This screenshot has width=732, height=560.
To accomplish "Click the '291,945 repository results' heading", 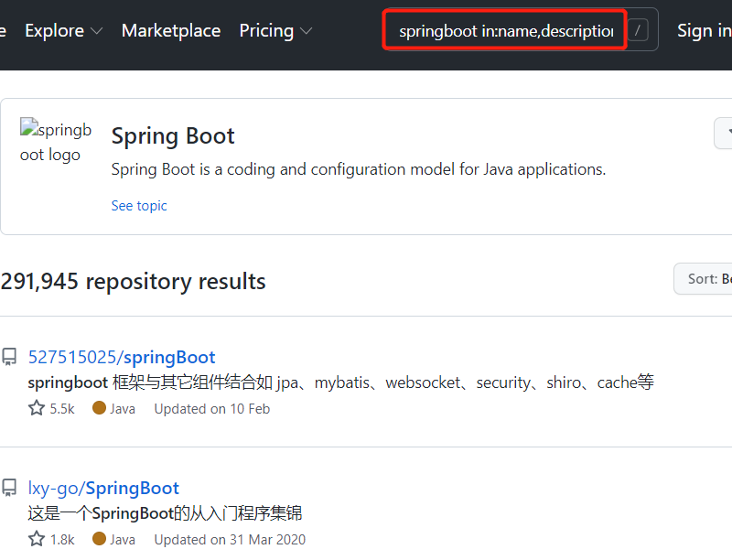I will 133,282.
